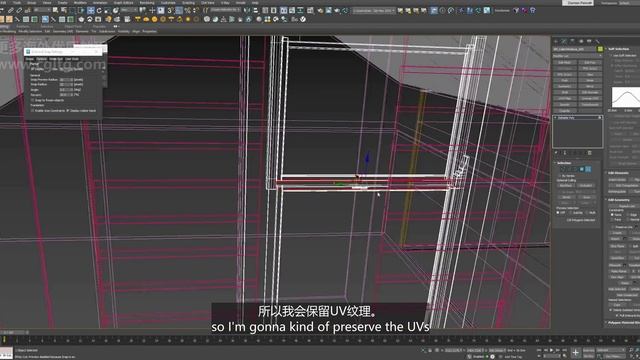The height and width of the screenshot is (360, 640).
Task: Click the Symmetry modifier button
Action: [x=565, y=87]
